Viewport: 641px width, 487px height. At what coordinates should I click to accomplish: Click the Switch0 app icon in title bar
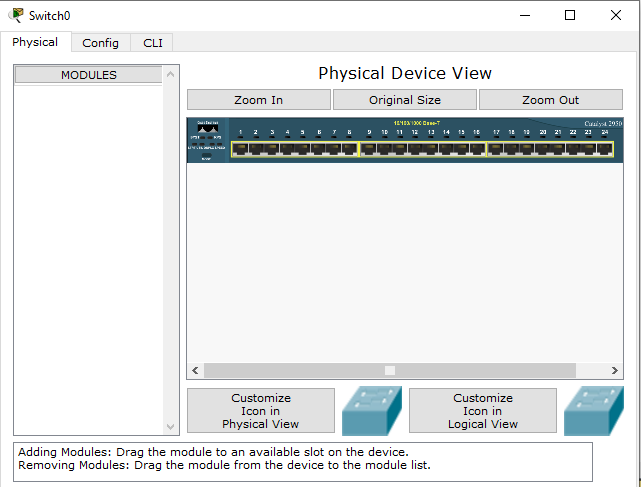tap(17, 15)
